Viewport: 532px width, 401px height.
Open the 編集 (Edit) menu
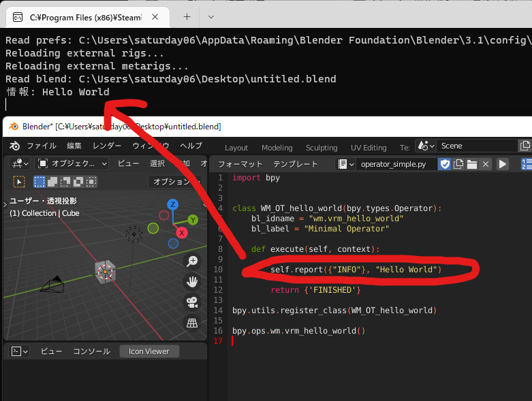click(74, 146)
